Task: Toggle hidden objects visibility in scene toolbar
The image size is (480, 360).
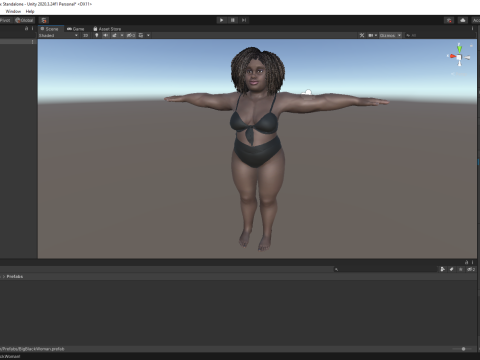Action: pyautogui.click(x=131, y=35)
